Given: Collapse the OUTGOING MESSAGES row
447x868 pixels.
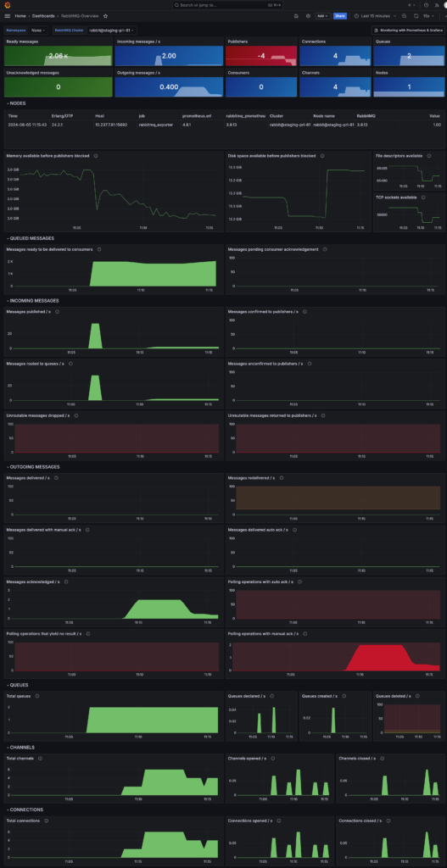Looking at the screenshot, I should (33, 467).
